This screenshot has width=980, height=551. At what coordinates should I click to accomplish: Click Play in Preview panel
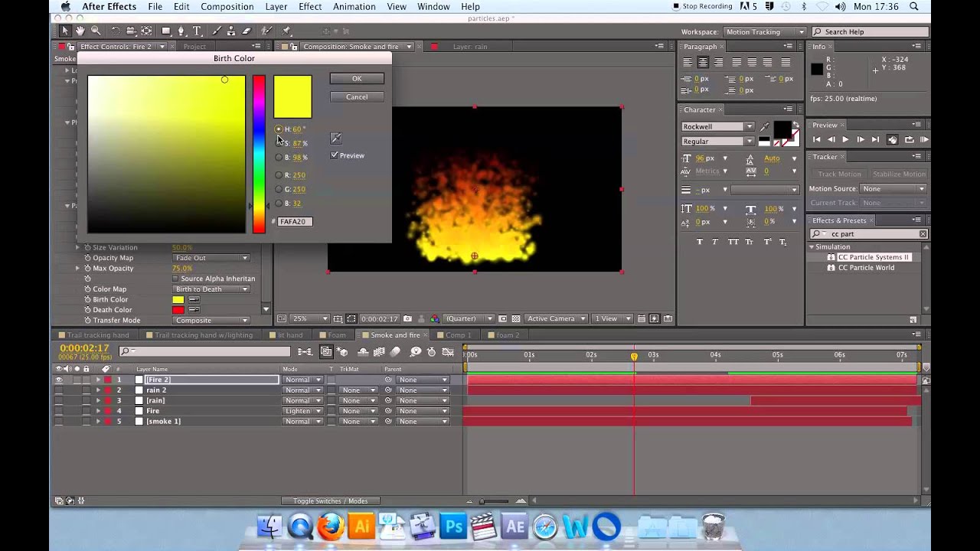(x=845, y=139)
